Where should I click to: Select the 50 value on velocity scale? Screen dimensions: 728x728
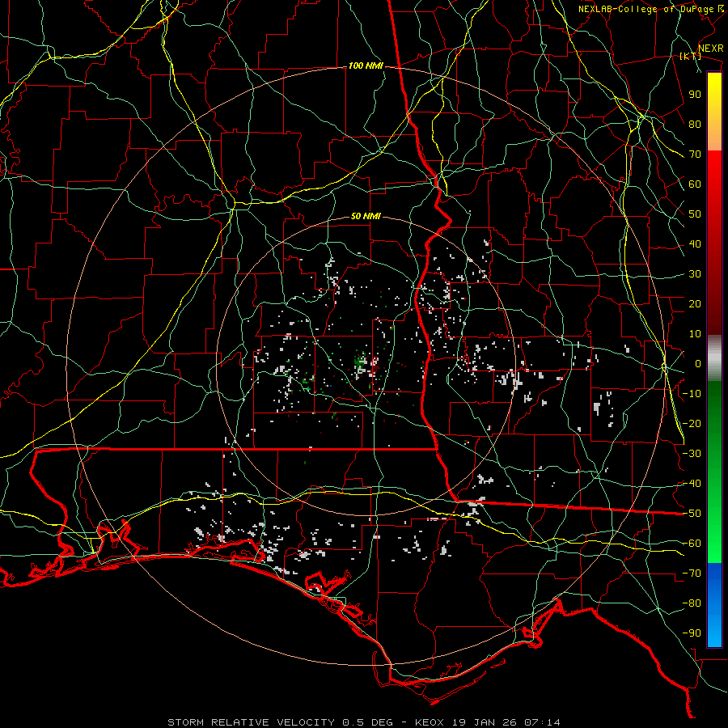pos(695,214)
